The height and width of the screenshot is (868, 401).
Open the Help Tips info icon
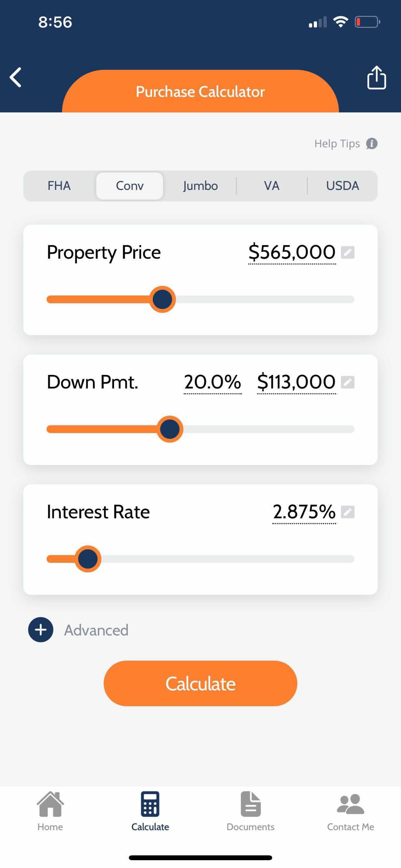371,144
